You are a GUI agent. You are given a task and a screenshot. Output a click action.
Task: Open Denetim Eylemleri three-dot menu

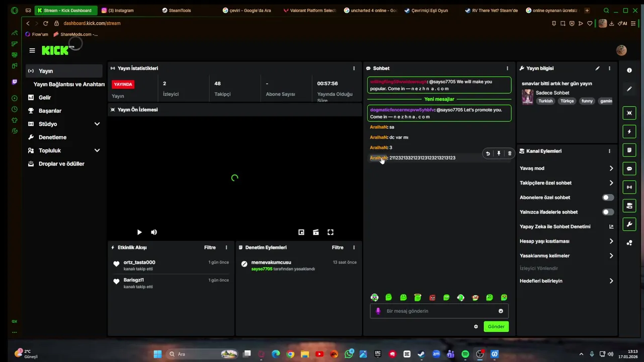click(x=354, y=247)
